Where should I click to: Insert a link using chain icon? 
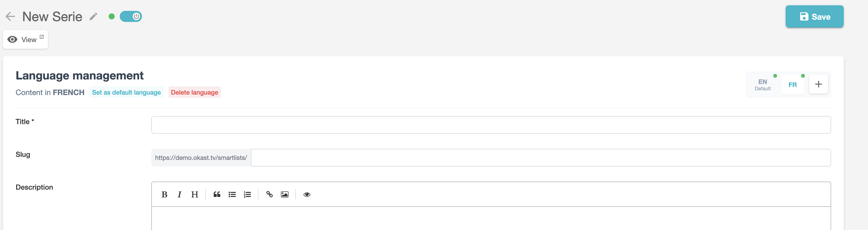[x=269, y=194]
